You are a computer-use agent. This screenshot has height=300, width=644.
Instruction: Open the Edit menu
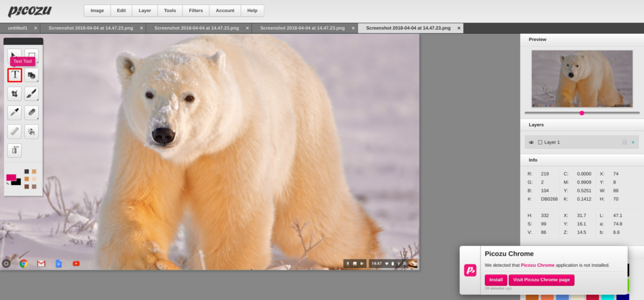pyautogui.click(x=121, y=11)
